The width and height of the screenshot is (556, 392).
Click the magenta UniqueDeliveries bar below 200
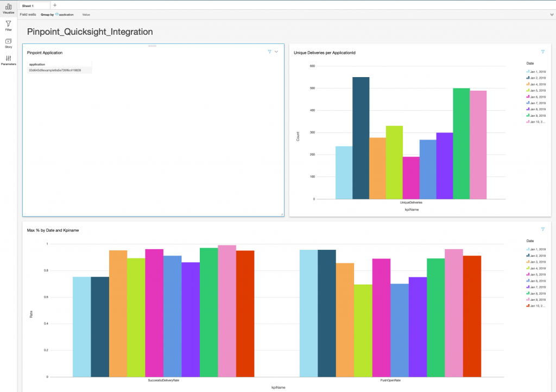point(411,178)
